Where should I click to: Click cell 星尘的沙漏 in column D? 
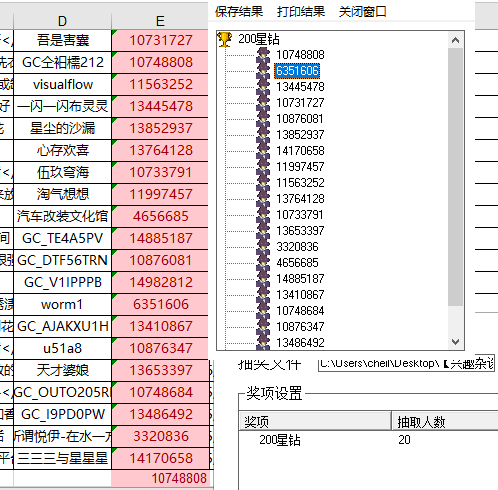coord(62,128)
